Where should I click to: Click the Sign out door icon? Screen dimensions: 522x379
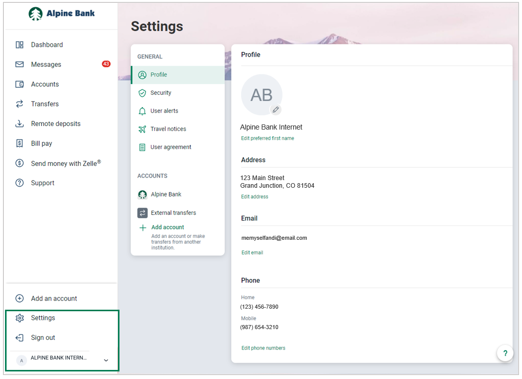tap(20, 338)
